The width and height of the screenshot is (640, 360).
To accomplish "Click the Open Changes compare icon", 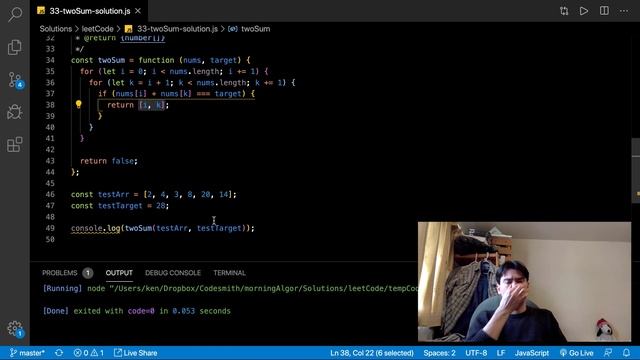I will click(x=564, y=11).
